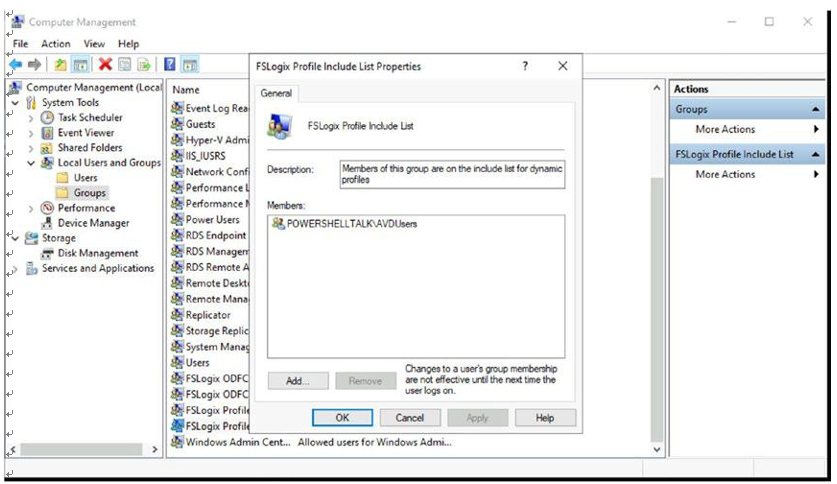
Task: Expand the Task Scheduler node
Action: [x=31, y=118]
